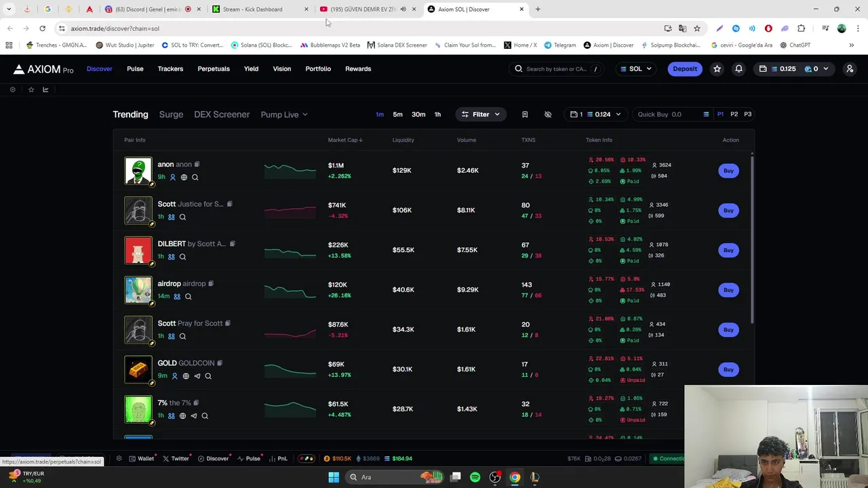Open the Trackers page
Viewport: 868px width, 488px height.
point(170,68)
